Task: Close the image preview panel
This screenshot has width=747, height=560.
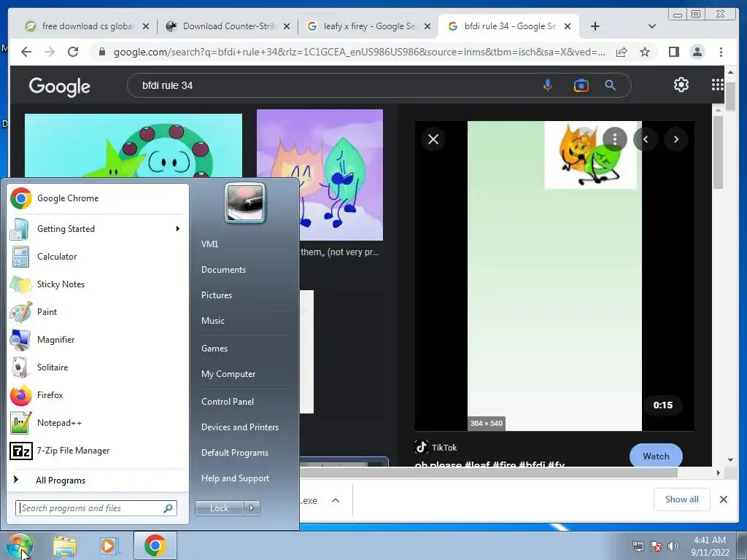Action: tap(433, 139)
